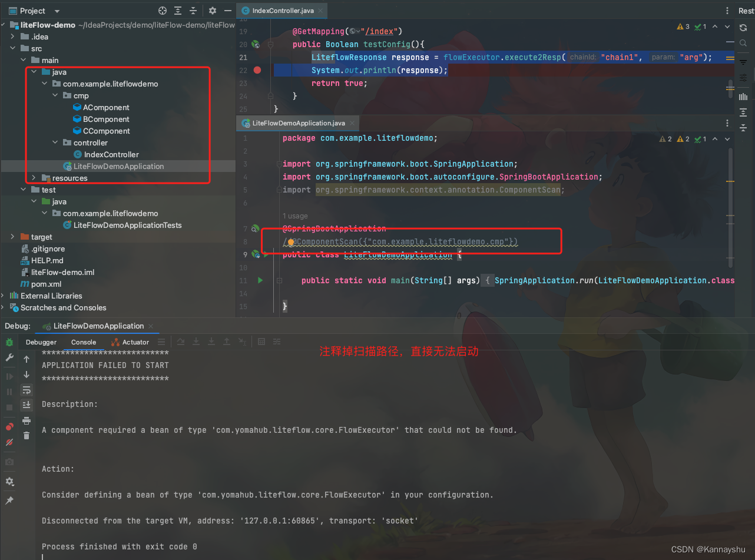Toggle the breakpoint on line 22
The image size is (755, 560).
(x=257, y=69)
